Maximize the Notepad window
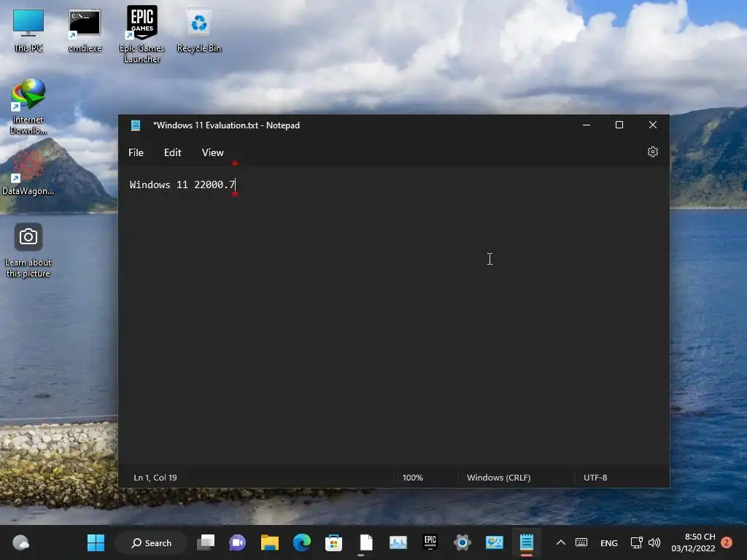 click(619, 125)
